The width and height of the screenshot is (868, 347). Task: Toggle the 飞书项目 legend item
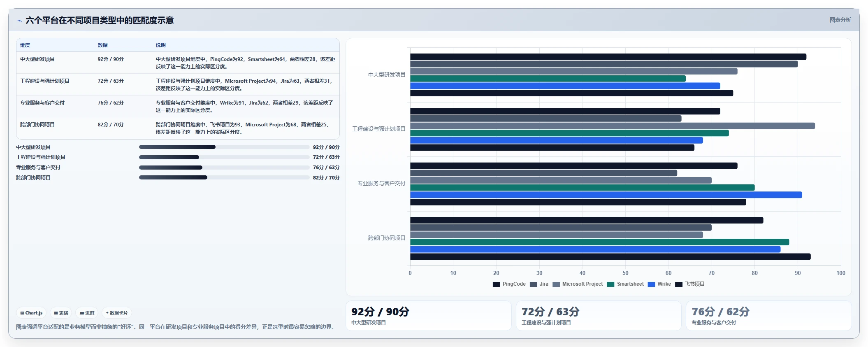[690, 284]
